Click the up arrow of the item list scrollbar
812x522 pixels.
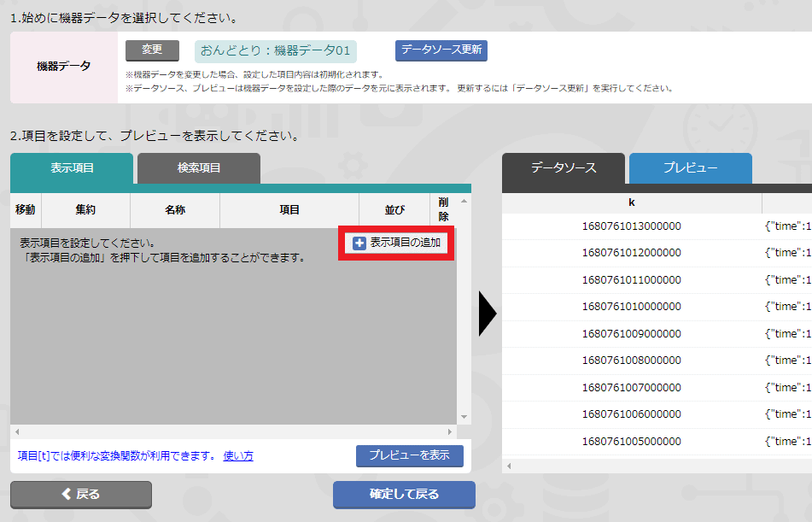(x=464, y=202)
